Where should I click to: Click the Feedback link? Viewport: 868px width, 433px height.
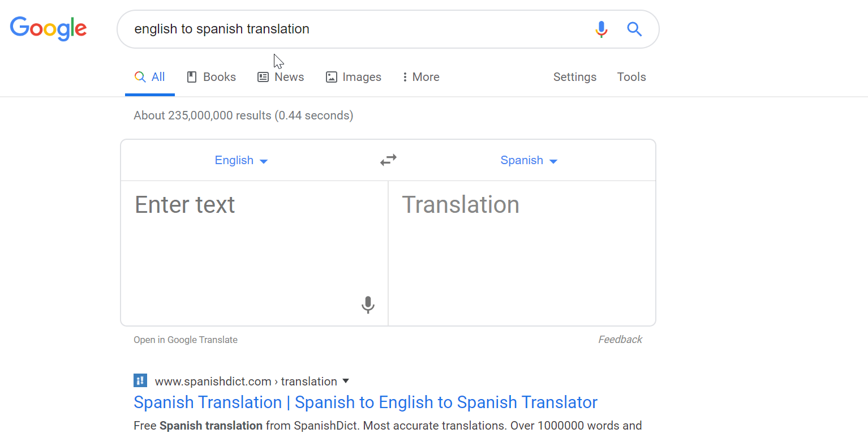pos(620,340)
